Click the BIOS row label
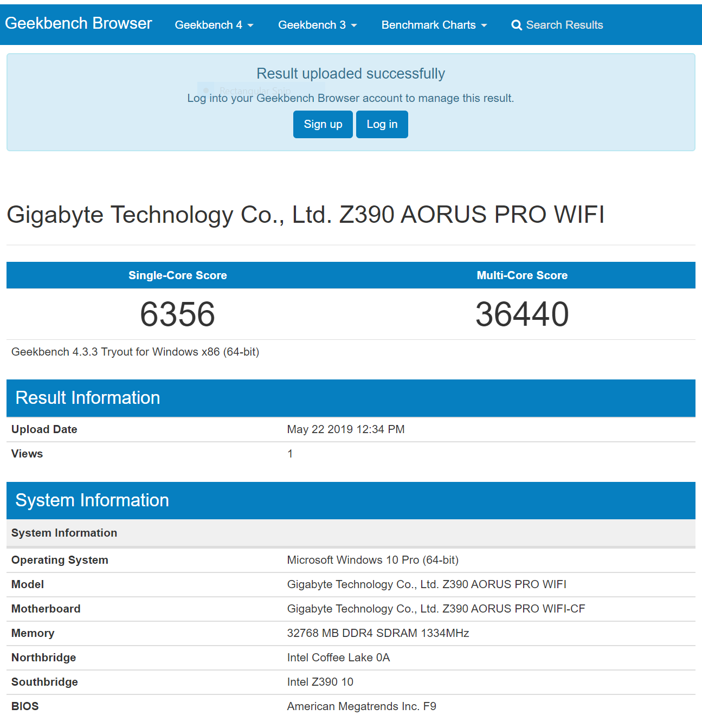 [x=25, y=706]
